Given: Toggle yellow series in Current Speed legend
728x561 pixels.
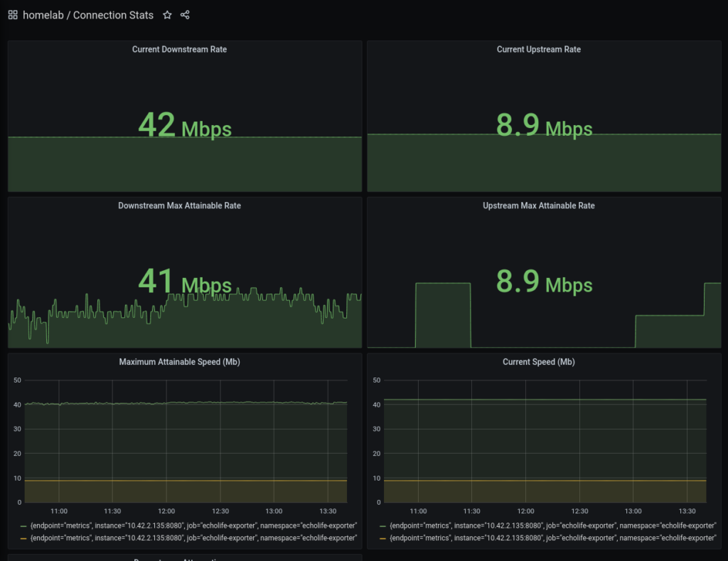Looking at the screenshot, I should pos(552,538).
